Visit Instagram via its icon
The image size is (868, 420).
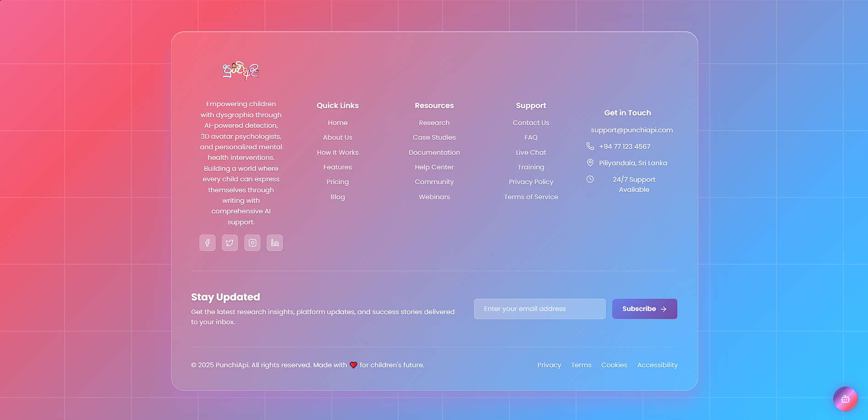coord(252,243)
